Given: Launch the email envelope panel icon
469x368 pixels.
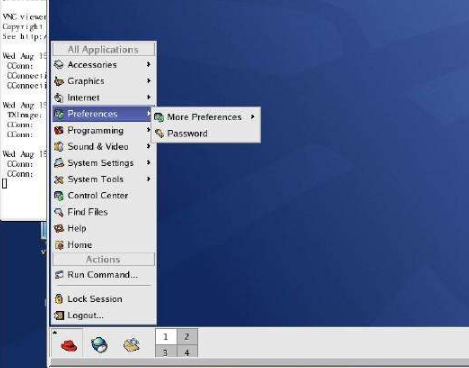Looking at the screenshot, I should click(x=131, y=345).
